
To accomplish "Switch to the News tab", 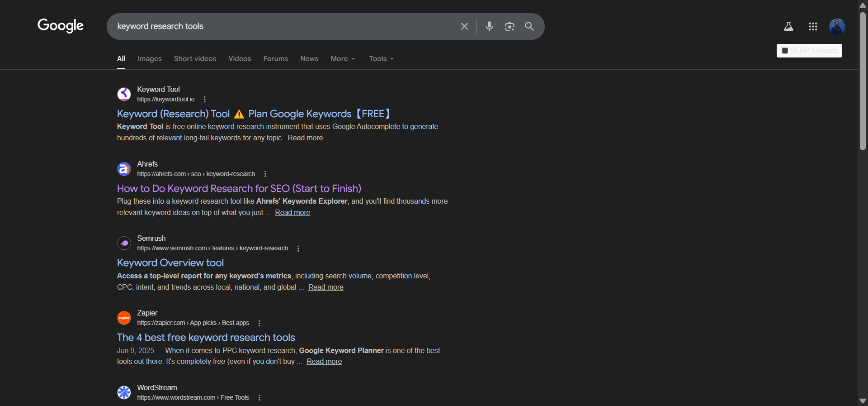I will coord(309,59).
